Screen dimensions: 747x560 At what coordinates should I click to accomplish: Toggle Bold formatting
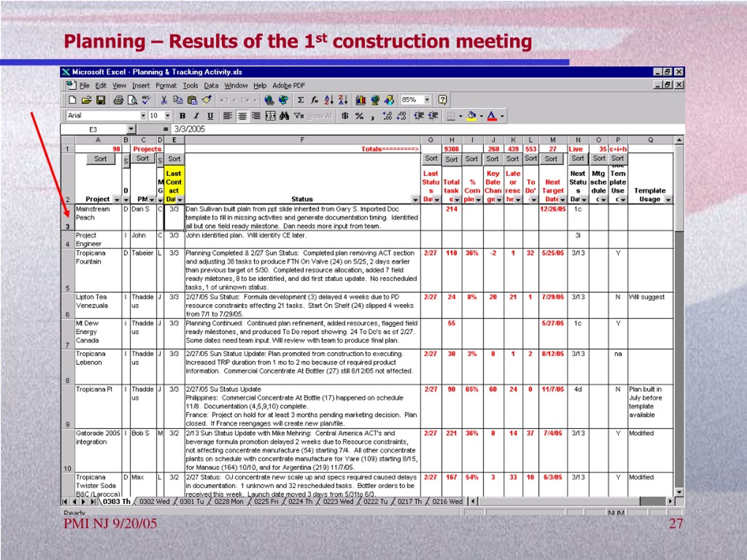(x=182, y=116)
